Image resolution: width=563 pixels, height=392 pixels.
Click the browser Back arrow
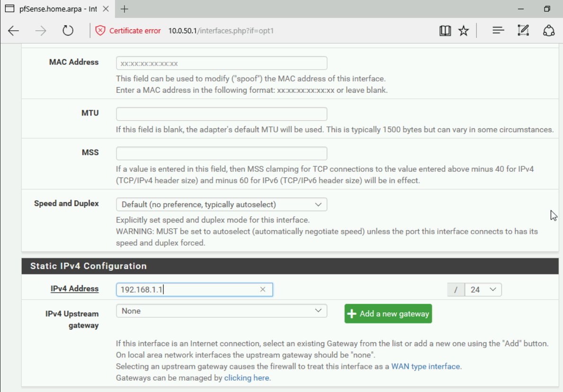point(13,31)
